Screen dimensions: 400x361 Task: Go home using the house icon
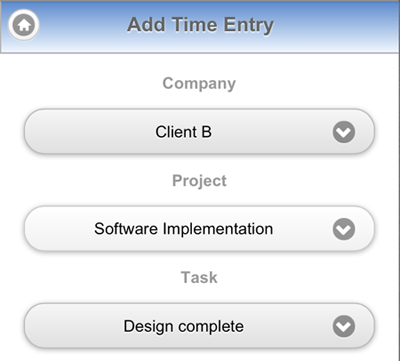click(x=24, y=25)
